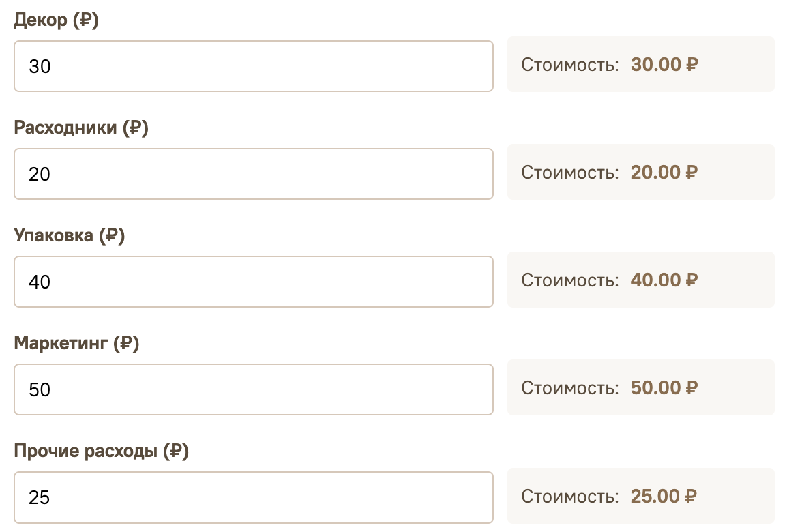Image resolution: width=787 pixels, height=532 pixels.
Task: Click the 50.00 ₽ cost value
Action: (x=664, y=387)
